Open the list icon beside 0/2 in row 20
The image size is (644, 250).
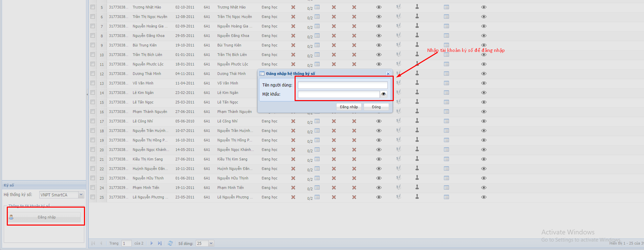(x=317, y=149)
